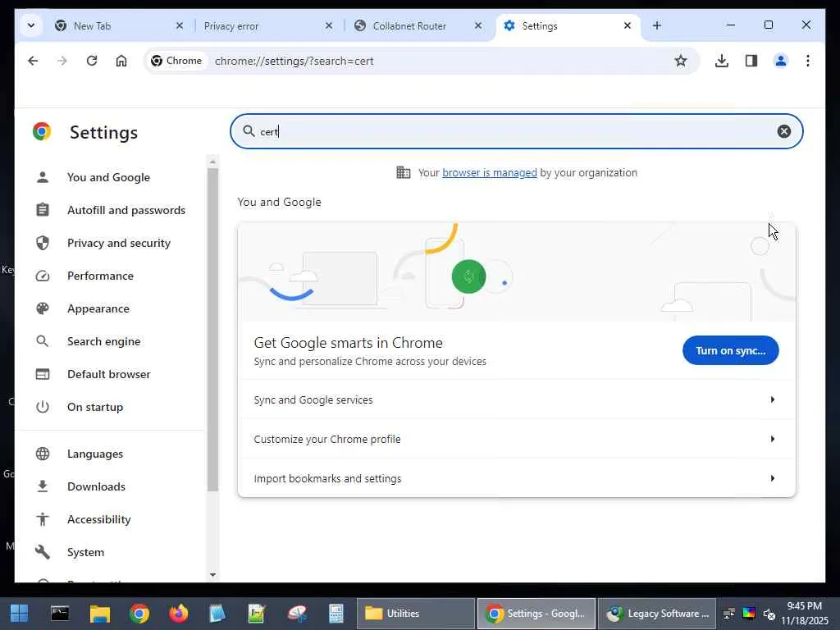Open the Windows Start menu
The height and width of the screenshot is (630, 840).
tap(20, 614)
